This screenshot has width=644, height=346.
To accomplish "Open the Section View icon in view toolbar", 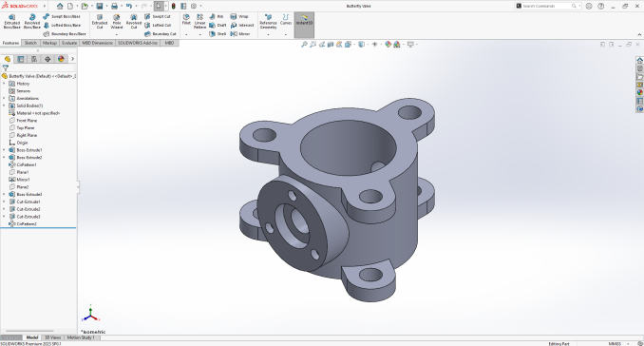I will (x=331, y=44).
